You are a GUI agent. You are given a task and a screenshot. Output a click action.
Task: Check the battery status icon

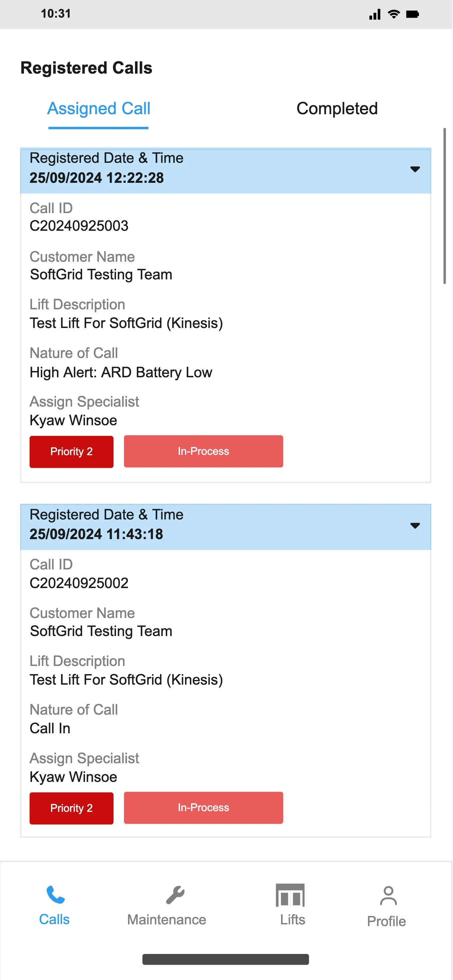click(412, 14)
